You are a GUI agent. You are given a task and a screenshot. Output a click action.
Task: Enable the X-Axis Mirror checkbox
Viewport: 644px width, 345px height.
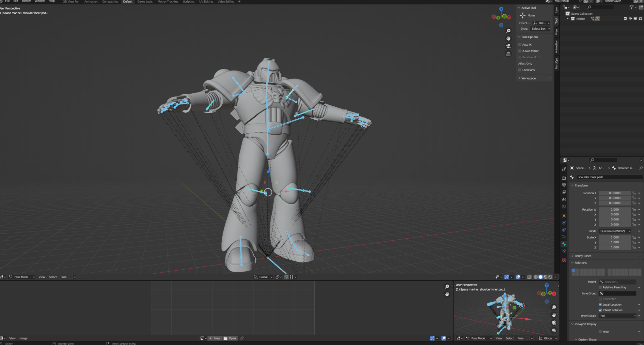(520, 51)
